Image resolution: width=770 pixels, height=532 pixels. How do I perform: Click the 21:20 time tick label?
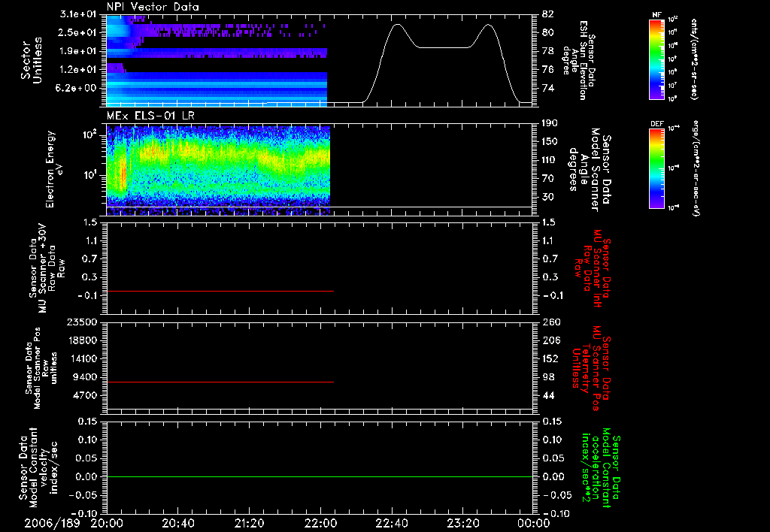pyautogui.click(x=249, y=523)
